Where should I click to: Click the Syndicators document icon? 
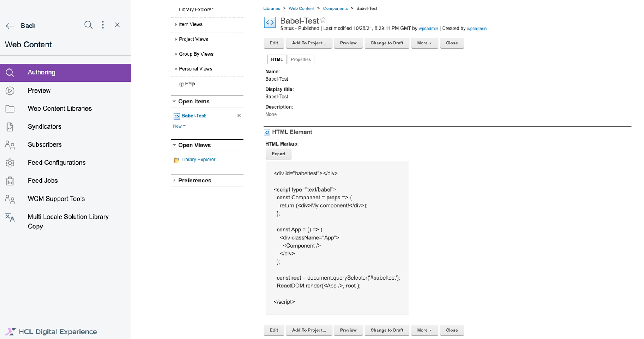click(x=10, y=127)
